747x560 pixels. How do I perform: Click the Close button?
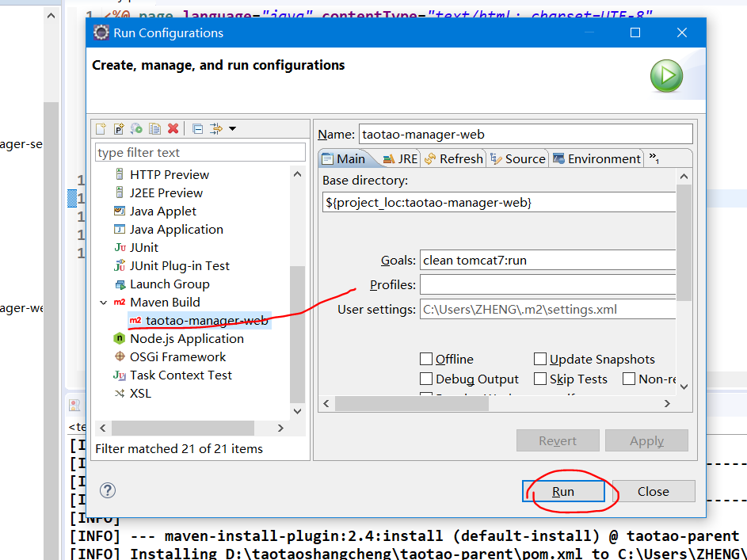[654, 491]
